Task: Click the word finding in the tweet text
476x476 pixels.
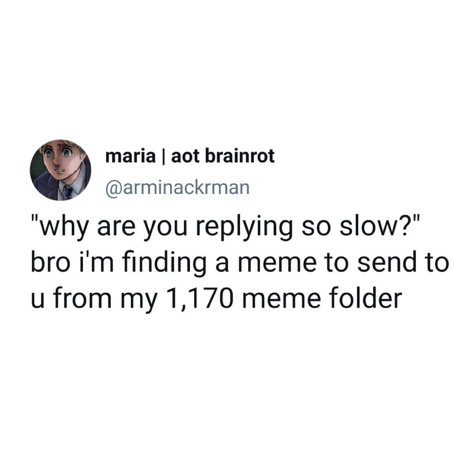Action: coord(165,264)
